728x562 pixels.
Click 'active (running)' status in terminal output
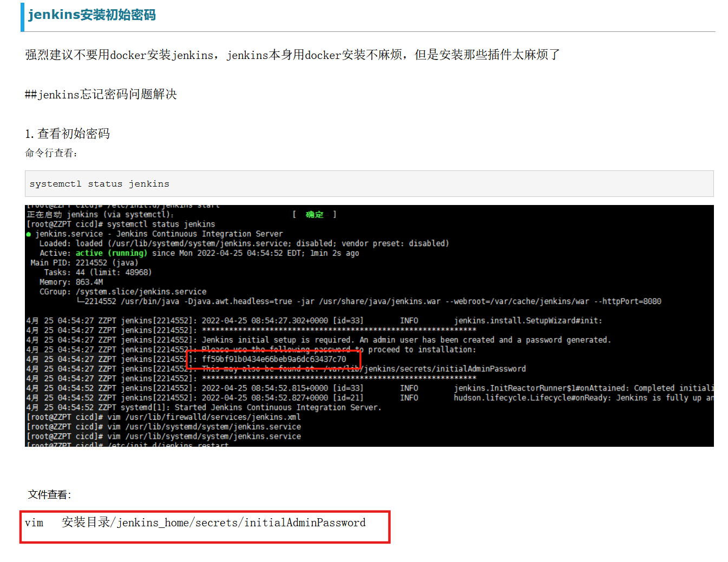[x=111, y=253]
